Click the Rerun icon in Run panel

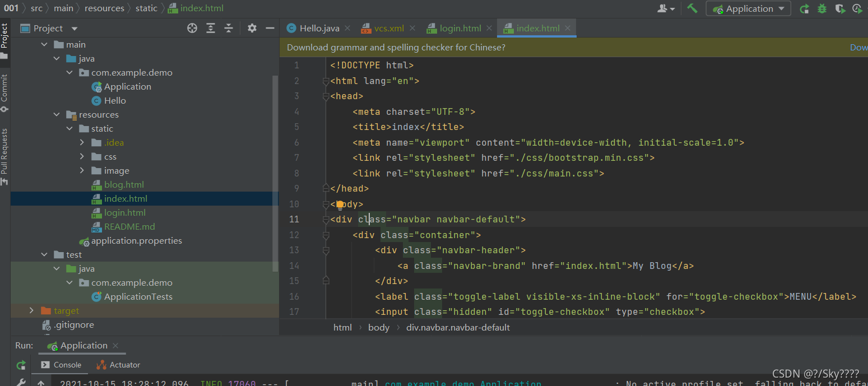point(21,365)
